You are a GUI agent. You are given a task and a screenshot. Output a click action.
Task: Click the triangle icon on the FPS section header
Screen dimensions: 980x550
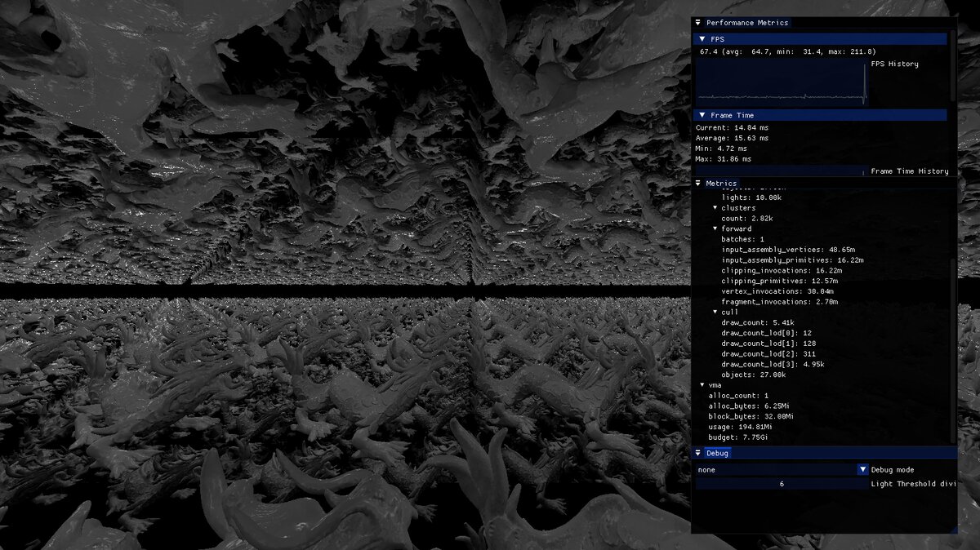[702, 38]
